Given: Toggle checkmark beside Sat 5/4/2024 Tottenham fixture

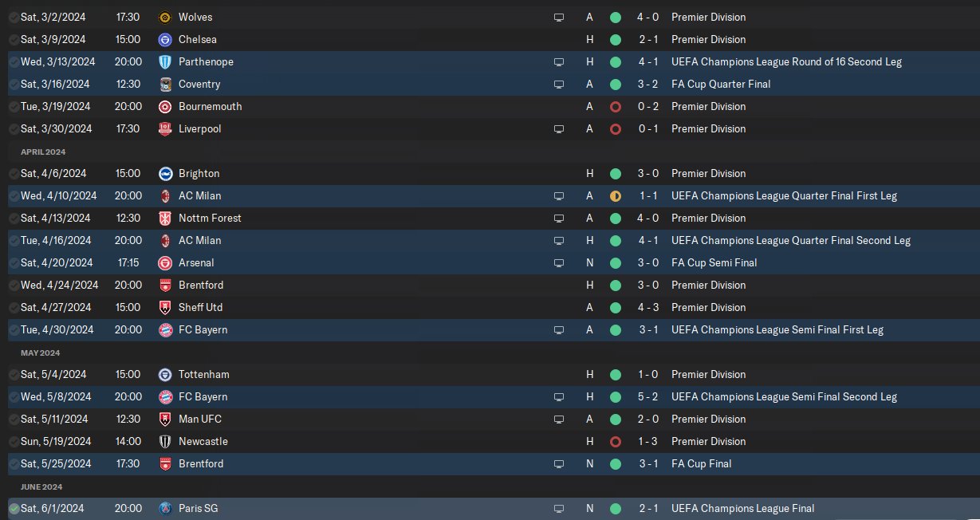Looking at the screenshot, I should (x=14, y=374).
